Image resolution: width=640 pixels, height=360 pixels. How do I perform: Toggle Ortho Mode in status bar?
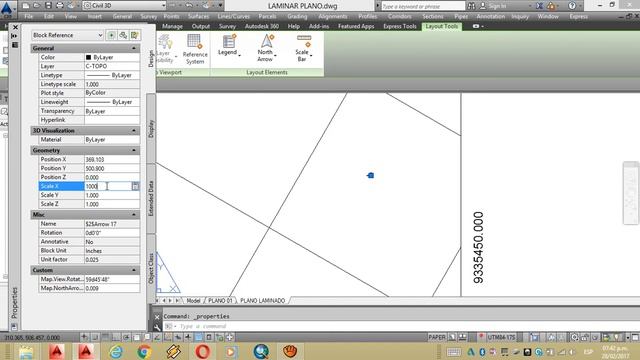pyautogui.click(x=116, y=337)
